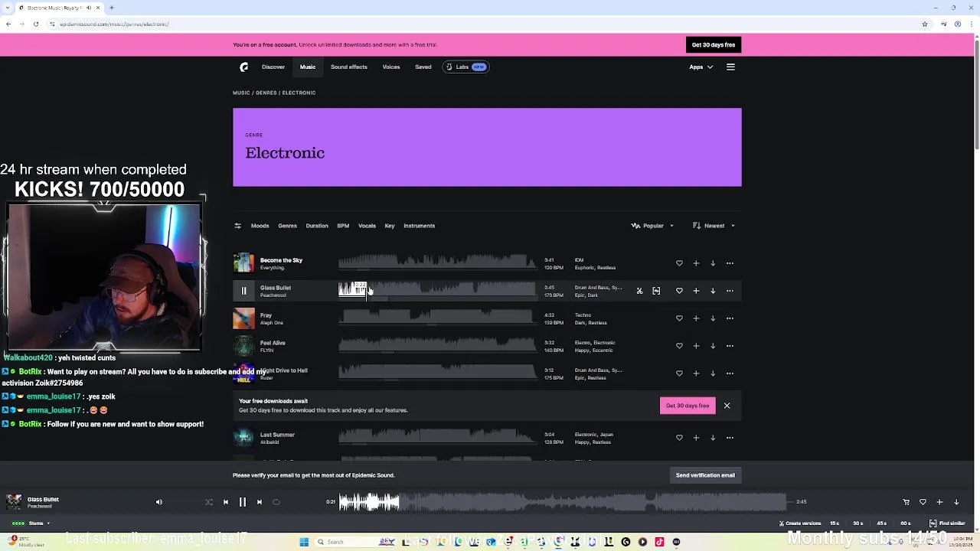Seek within the bottom player waveform
980x551 pixels.
tap(563, 502)
